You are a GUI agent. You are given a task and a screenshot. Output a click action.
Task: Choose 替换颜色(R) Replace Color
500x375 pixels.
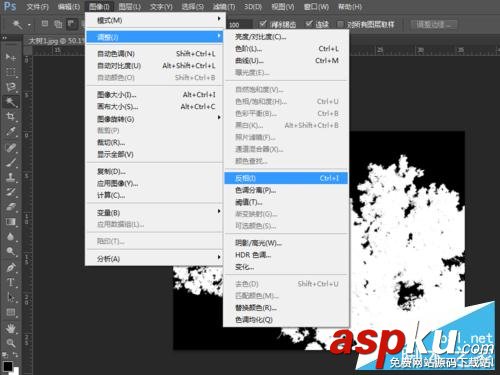point(286,308)
